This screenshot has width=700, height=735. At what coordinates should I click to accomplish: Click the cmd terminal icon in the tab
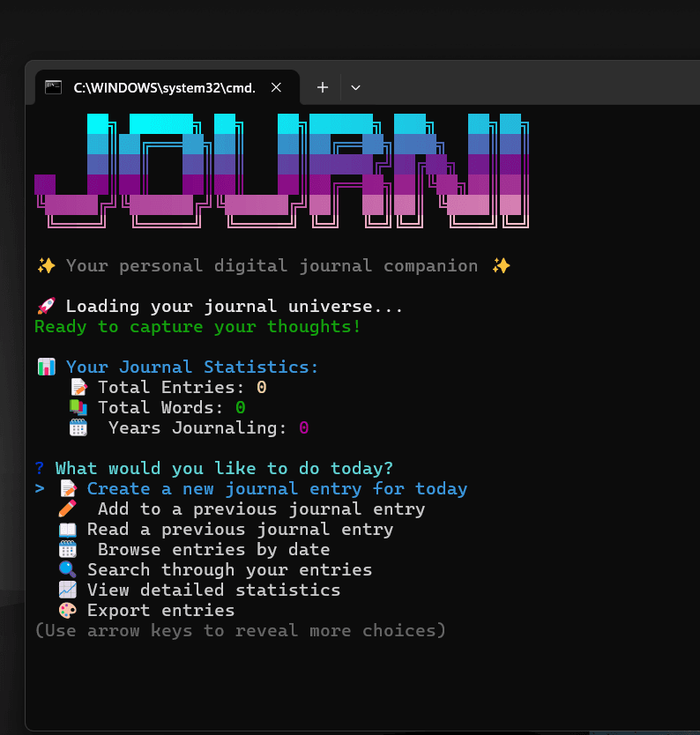coord(54,87)
